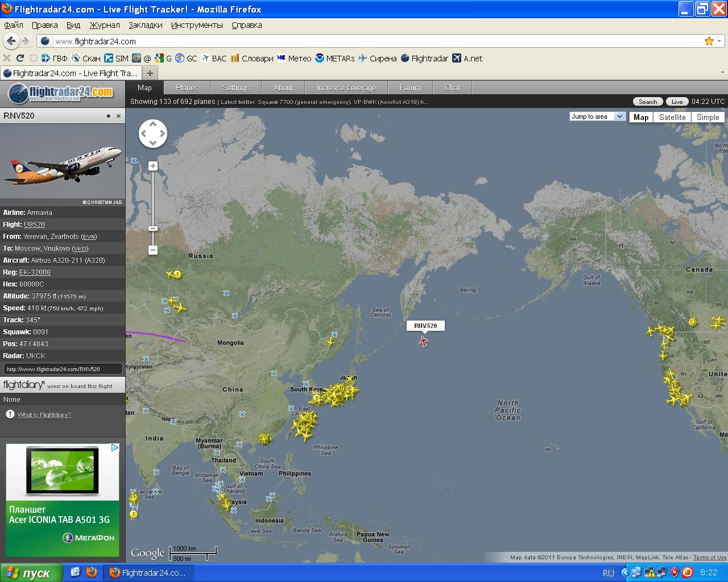Click the Acer ICONIA TAB advertisement
This screenshot has height=582, width=728.
[63, 500]
